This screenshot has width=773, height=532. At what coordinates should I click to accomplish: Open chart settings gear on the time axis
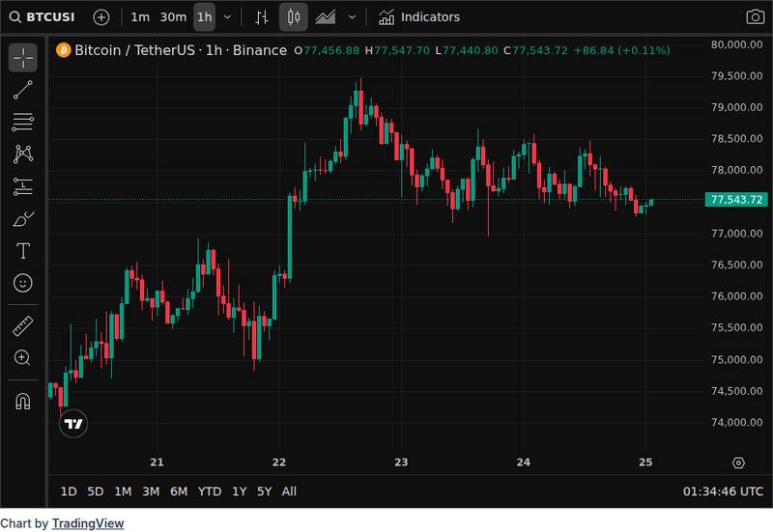(x=738, y=463)
